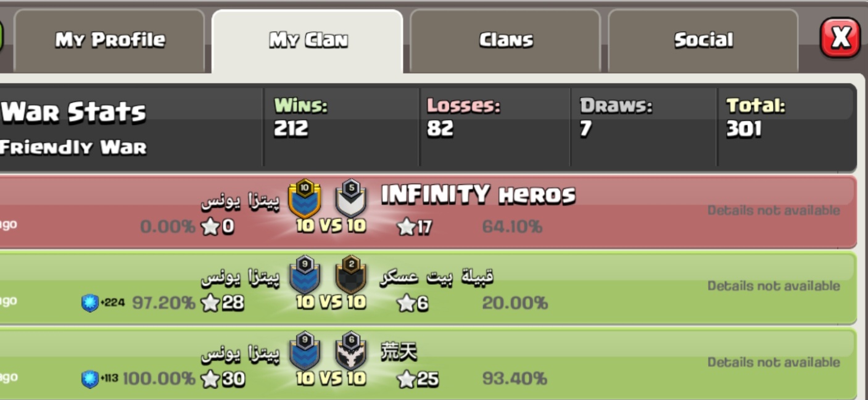Click the level 6 eagle clan badge
Screen dimensions: 868x400
pyautogui.click(x=351, y=351)
